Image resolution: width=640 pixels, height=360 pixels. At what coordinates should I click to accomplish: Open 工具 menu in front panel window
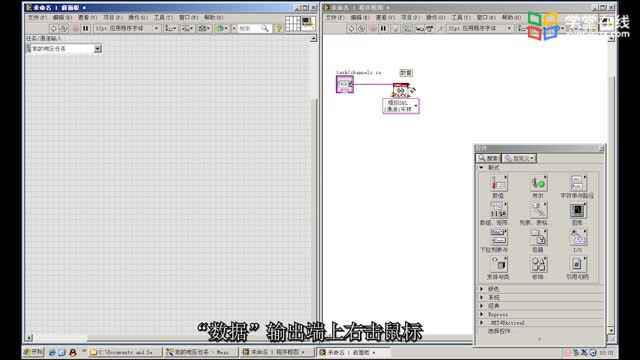[x=163, y=18]
